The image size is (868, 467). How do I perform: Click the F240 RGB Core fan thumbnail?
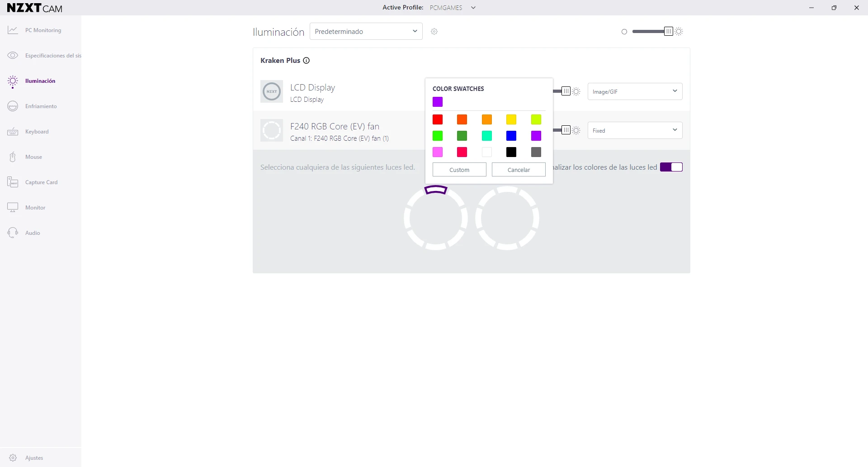point(272,130)
